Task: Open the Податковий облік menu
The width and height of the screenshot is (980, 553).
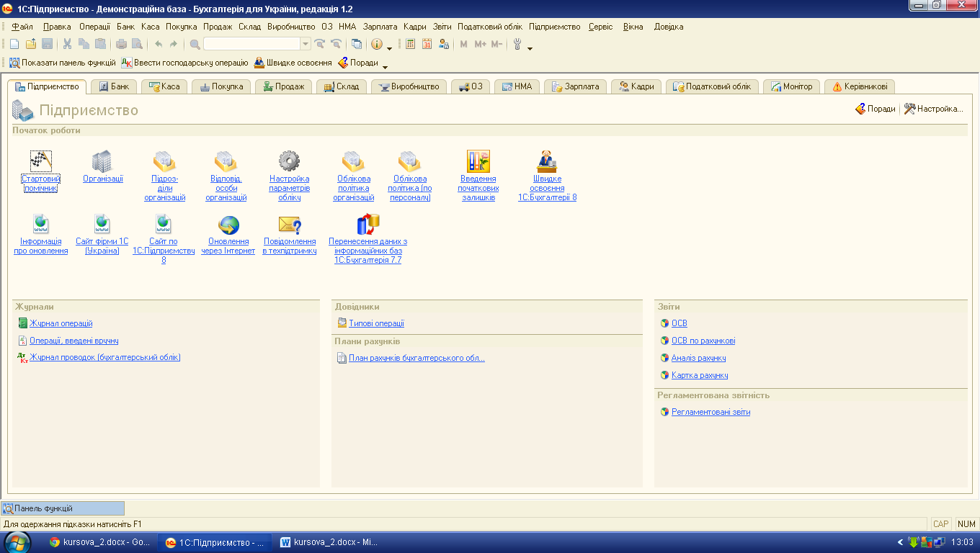Action: pyautogui.click(x=490, y=27)
